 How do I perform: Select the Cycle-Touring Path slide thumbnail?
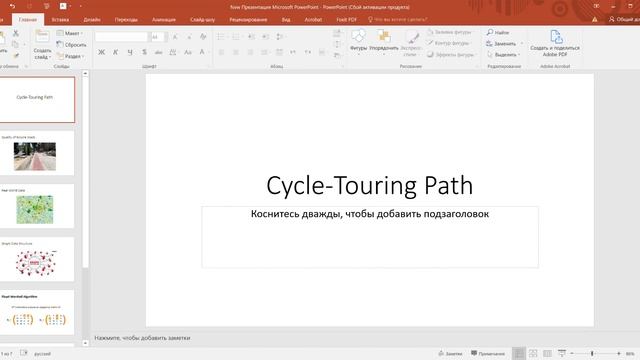click(36, 100)
